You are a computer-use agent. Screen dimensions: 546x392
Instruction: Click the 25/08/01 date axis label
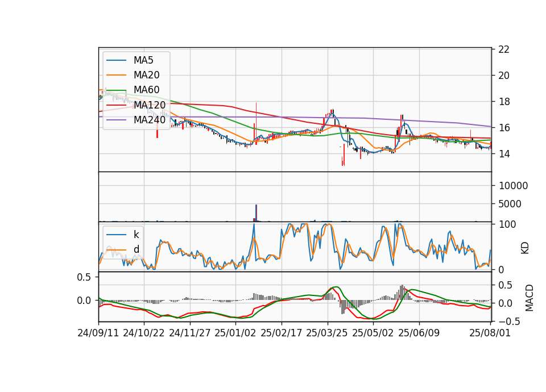[x=490, y=333]
